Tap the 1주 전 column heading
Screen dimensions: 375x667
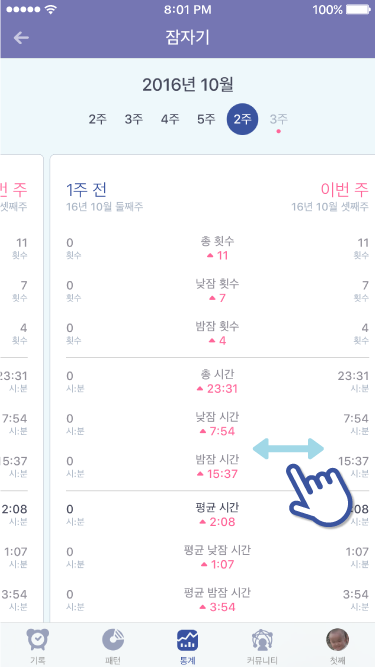pos(86,190)
